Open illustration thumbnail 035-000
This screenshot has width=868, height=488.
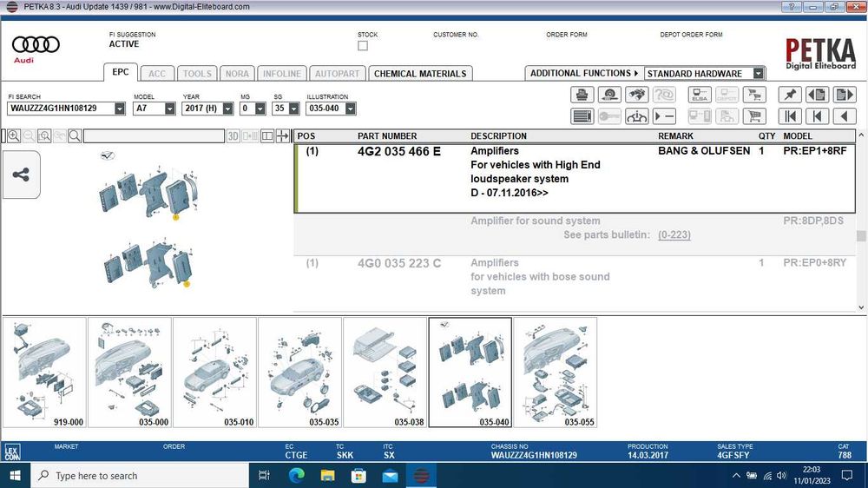129,373
